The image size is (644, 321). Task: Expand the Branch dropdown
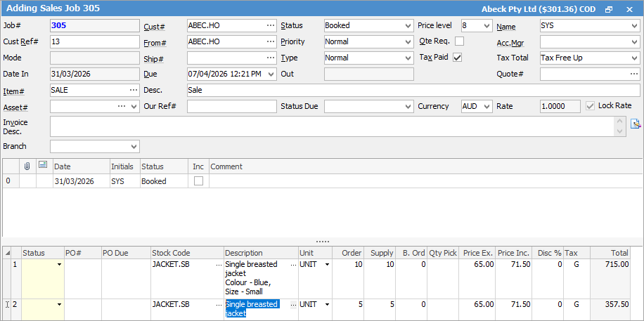pos(134,146)
